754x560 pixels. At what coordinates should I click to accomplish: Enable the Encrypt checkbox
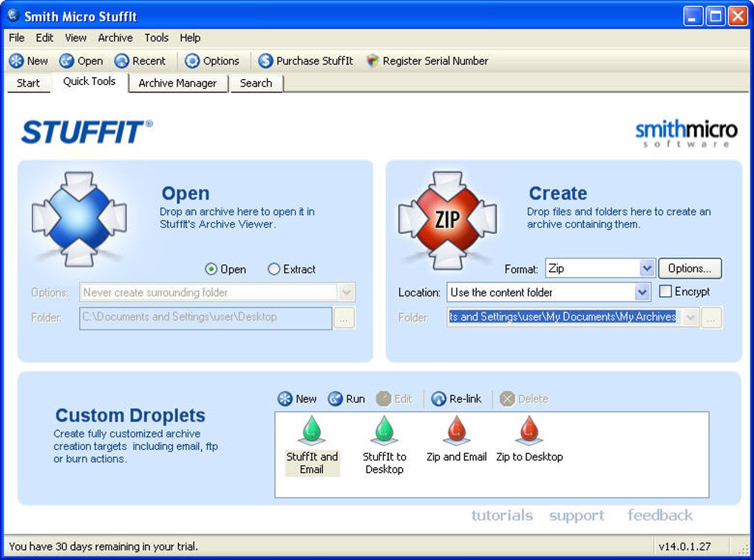(665, 291)
